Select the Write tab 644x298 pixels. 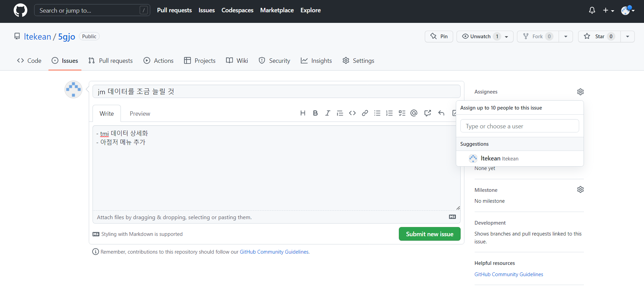click(107, 113)
